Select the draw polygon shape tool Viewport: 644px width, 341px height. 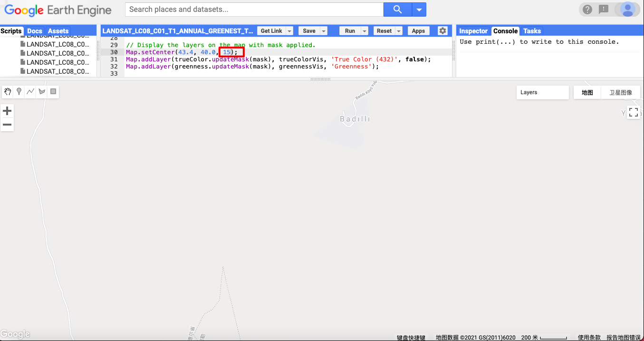coord(42,91)
